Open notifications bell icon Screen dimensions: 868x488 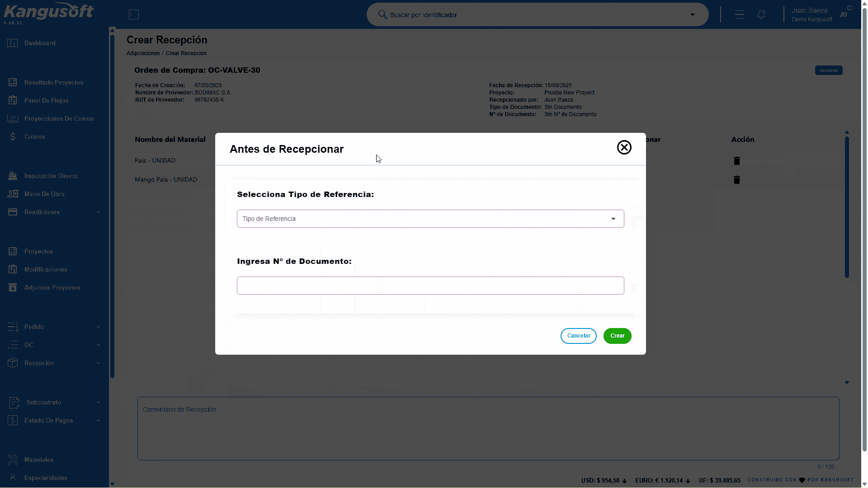tap(761, 14)
